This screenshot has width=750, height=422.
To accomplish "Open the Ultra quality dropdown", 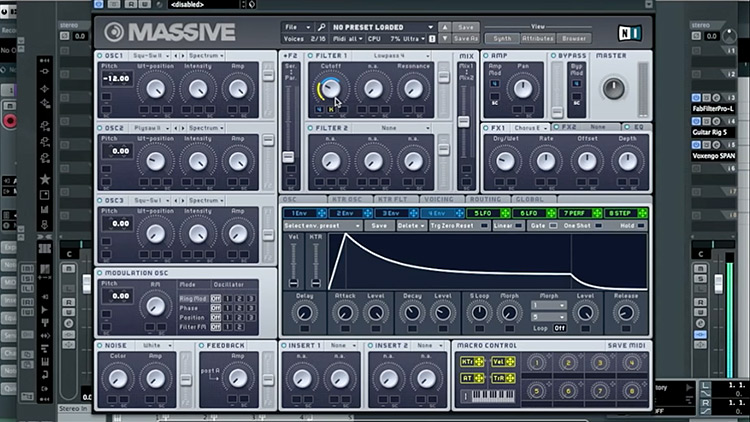I will point(414,39).
